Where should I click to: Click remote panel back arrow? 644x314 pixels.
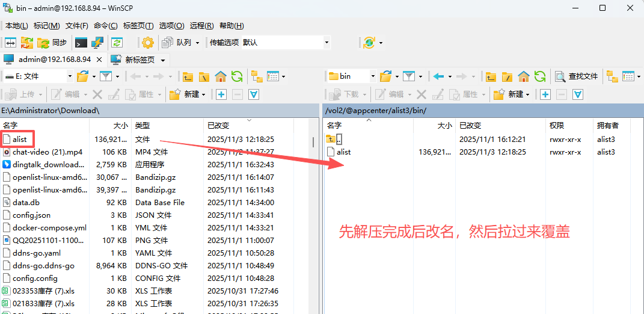438,76
